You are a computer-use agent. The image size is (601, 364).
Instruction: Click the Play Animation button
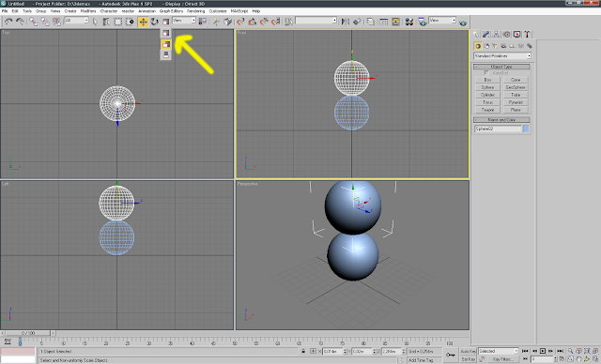543,351
